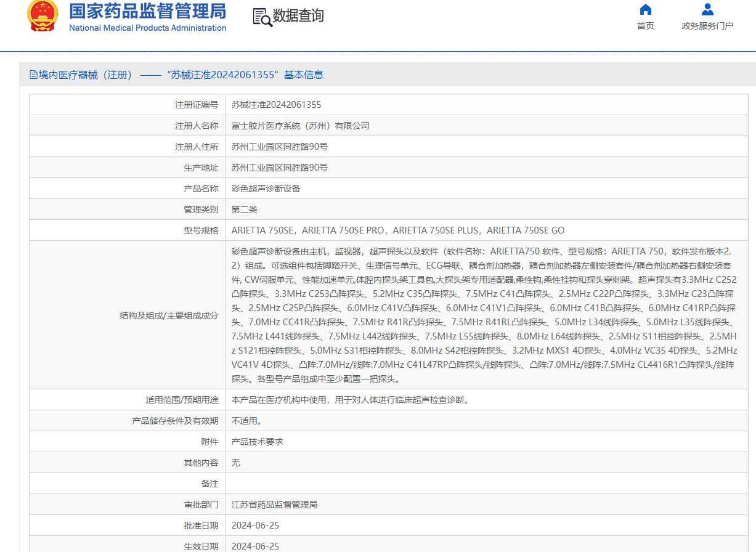
Task: Select 结构及组成/主要组成成分 label cell
Action: (x=127, y=315)
